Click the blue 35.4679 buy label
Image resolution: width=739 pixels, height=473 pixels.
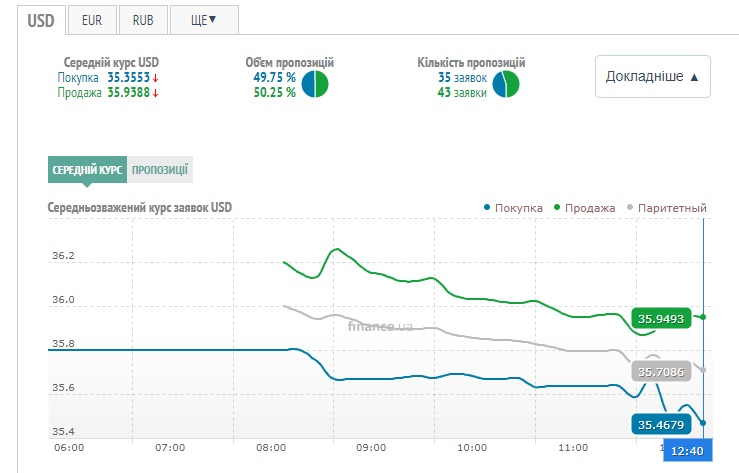pos(660,425)
